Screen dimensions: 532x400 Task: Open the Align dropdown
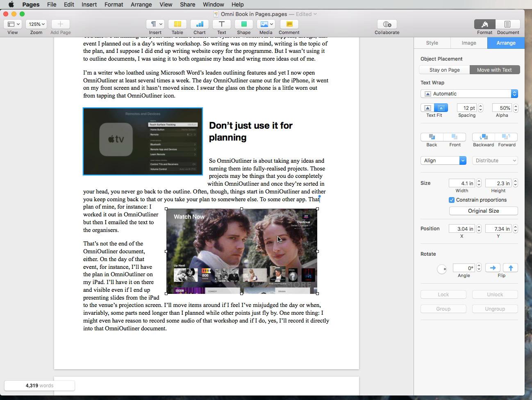click(443, 160)
